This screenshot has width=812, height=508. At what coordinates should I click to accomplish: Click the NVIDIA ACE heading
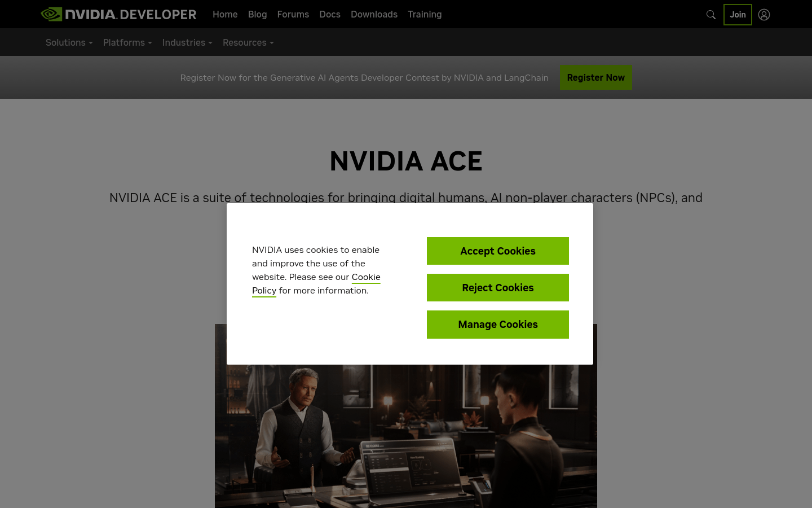coord(406,161)
